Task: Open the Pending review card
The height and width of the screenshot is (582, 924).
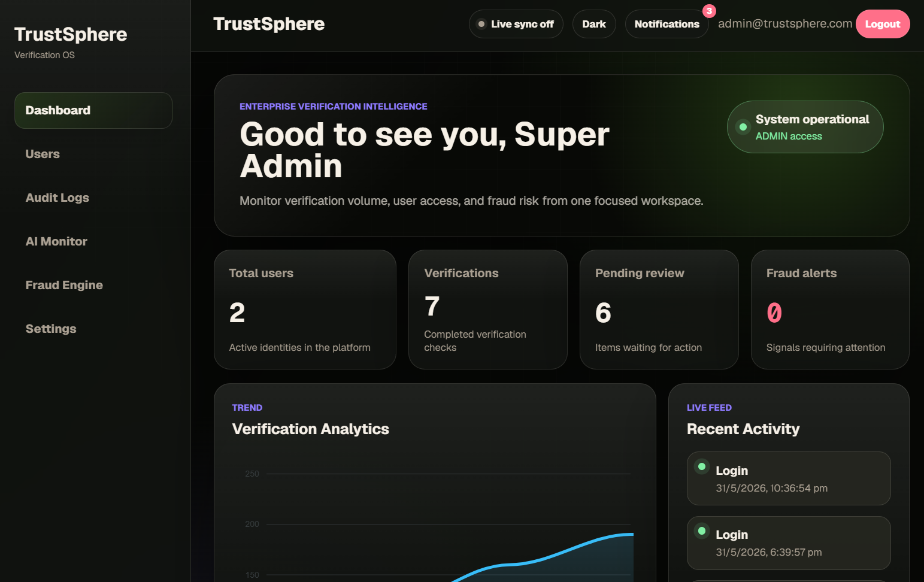Action: (659, 310)
